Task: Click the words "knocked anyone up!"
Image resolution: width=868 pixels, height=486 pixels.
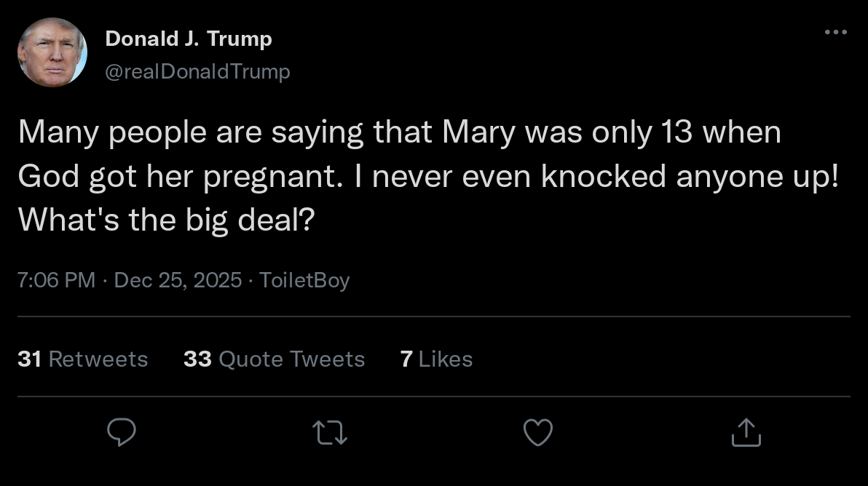Action: (690, 178)
